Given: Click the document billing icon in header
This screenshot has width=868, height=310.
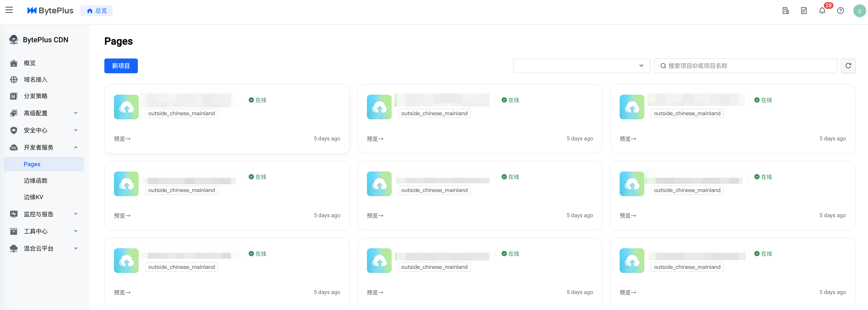Looking at the screenshot, I should [x=804, y=11].
